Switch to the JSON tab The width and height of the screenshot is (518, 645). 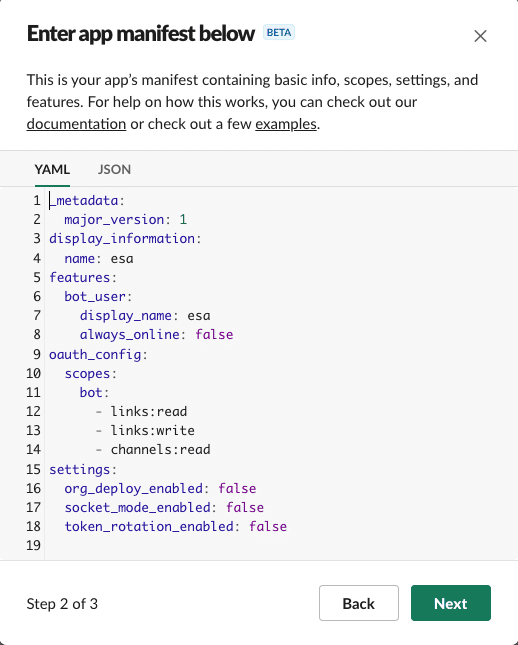click(114, 169)
